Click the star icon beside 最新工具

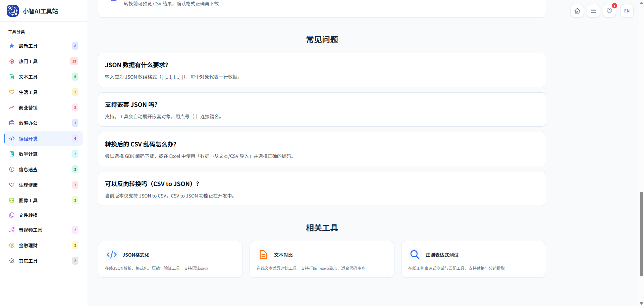tap(12, 46)
